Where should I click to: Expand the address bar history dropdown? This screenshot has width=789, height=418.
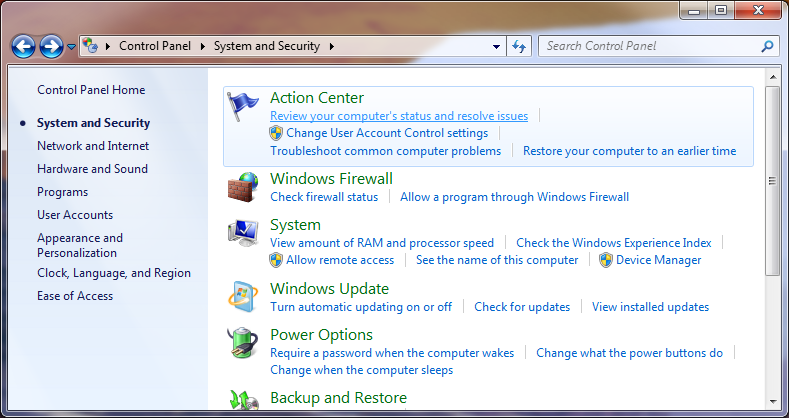click(496, 46)
